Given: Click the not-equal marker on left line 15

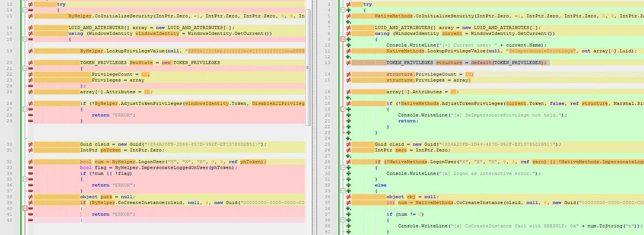Looking at the screenshot, I should pyautogui.click(x=30, y=16).
